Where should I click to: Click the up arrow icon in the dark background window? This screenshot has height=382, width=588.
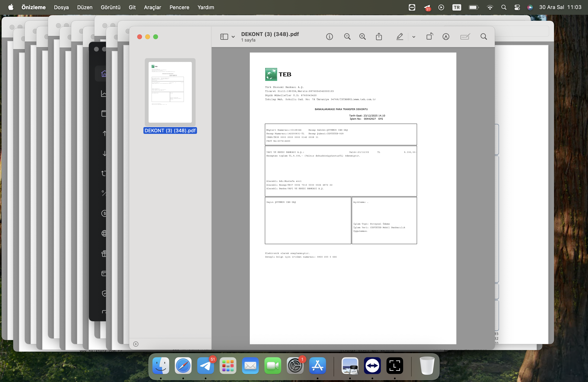click(x=104, y=133)
